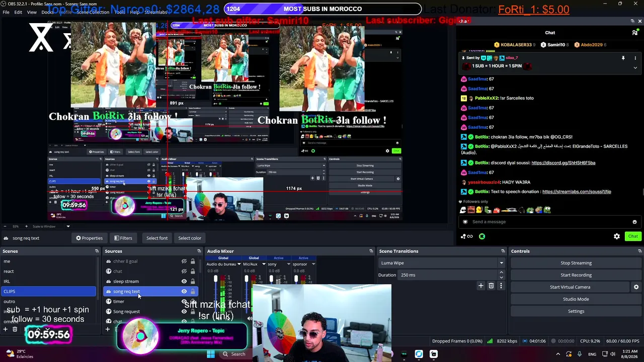Viewport: 644px width, 362px height.
Task: Unlock the chher 8 goal source
Action: [x=193, y=261]
